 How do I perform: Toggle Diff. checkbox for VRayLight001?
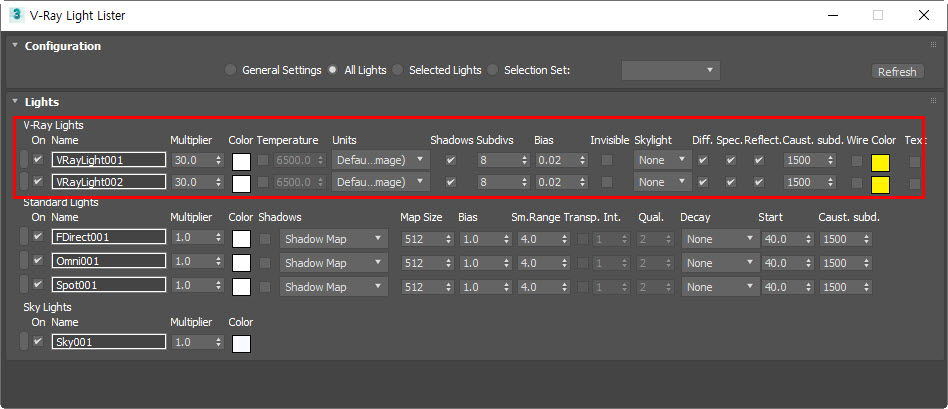coord(703,160)
